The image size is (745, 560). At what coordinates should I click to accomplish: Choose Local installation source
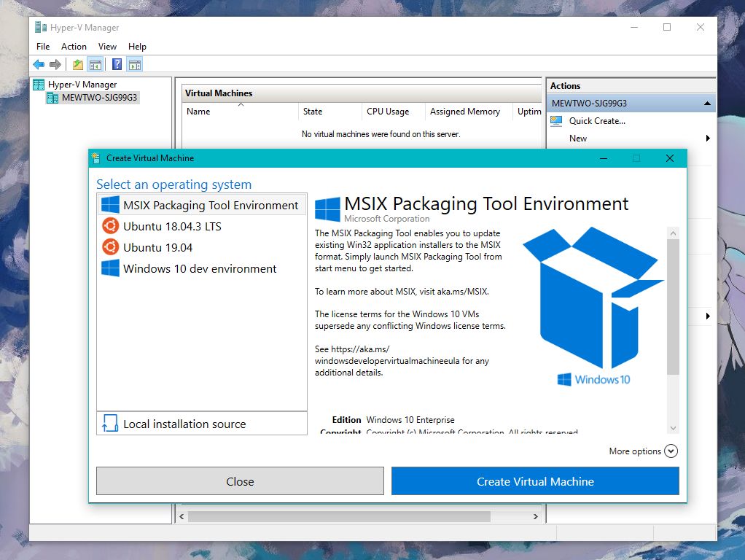point(202,424)
